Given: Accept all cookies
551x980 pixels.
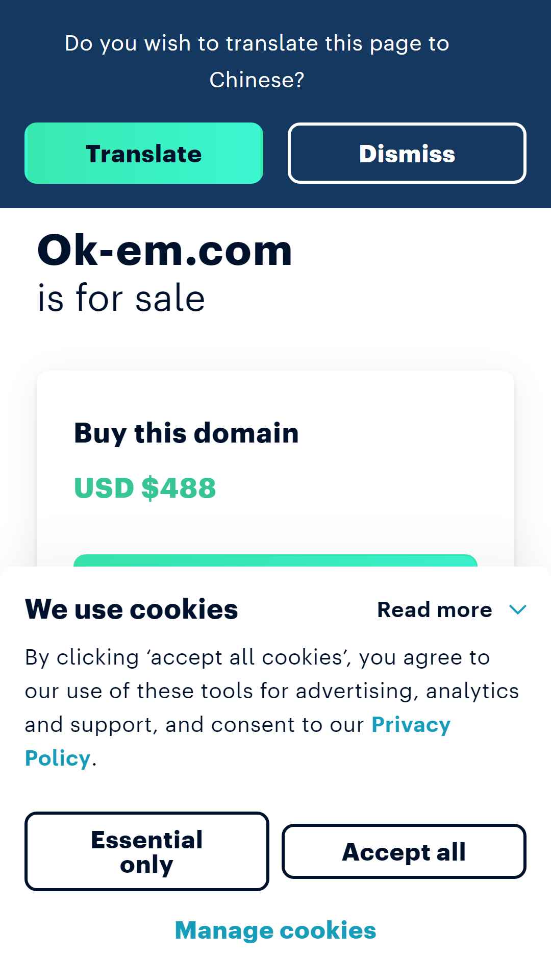Looking at the screenshot, I should point(404,851).
